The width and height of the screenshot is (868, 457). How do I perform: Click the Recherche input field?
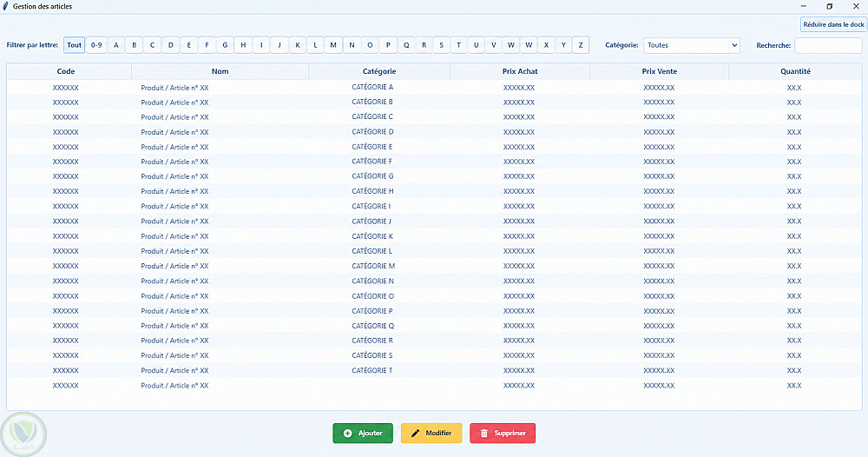(828, 45)
